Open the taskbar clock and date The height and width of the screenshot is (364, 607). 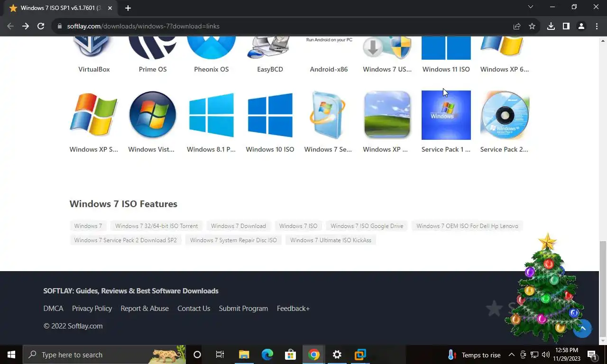coord(567,355)
